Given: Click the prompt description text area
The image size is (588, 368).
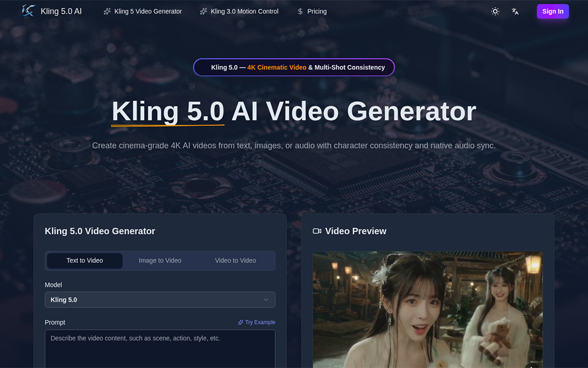Looking at the screenshot, I should (x=160, y=347).
